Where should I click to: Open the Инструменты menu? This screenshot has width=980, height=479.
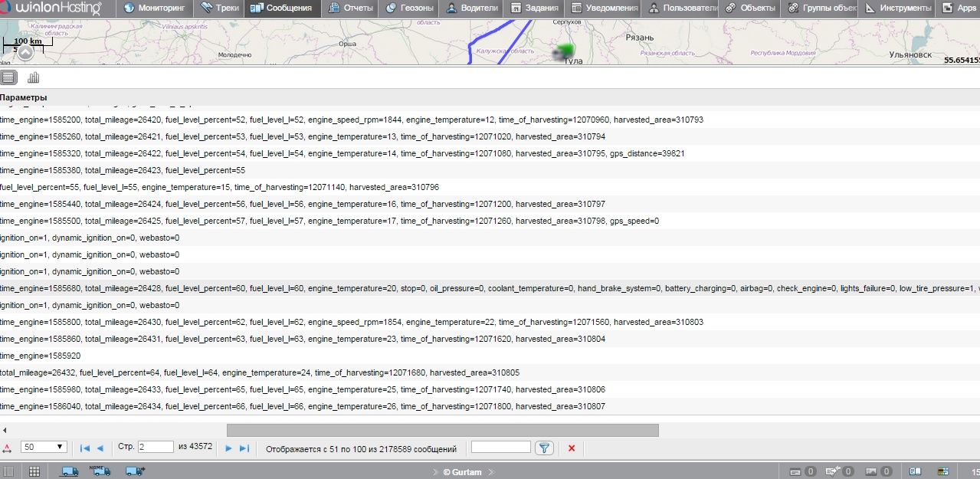(897, 8)
